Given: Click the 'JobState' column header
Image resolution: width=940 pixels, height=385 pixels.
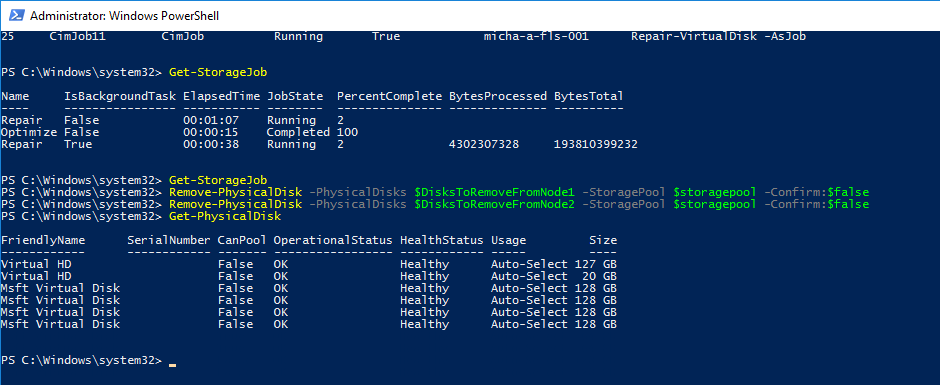Looking at the screenshot, I should 295,96.
